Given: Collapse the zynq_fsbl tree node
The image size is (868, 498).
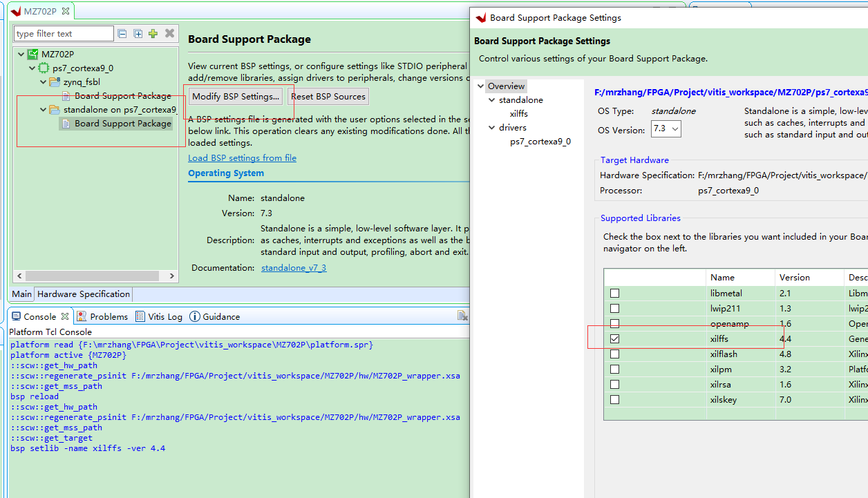Looking at the screenshot, I should pyautogui.click(x=43, y=82).
